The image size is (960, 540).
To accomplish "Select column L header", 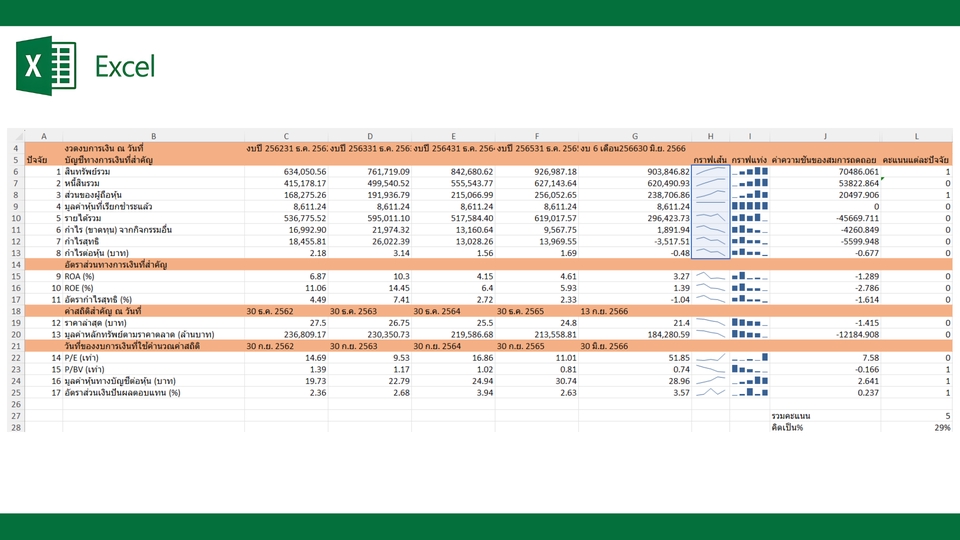I will 917,136.
